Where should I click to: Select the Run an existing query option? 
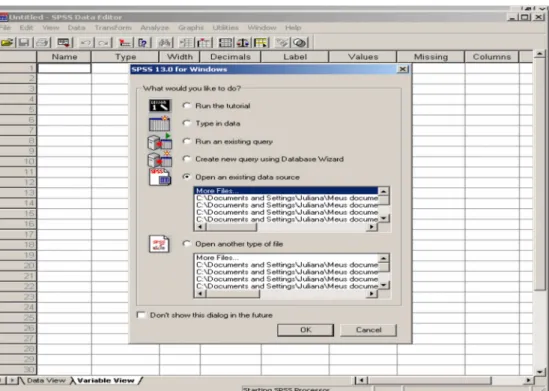tap(187, 141)
